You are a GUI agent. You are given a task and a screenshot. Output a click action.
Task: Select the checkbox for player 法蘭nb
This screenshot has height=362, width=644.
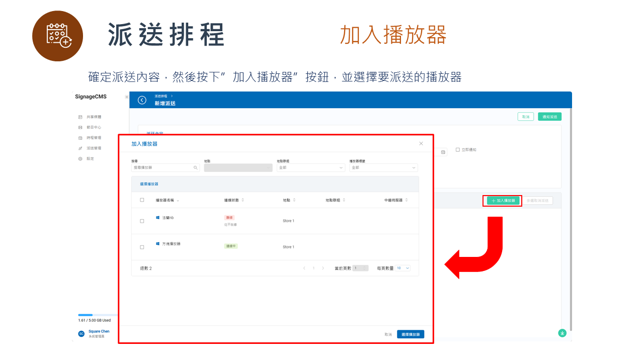[141, 221]
